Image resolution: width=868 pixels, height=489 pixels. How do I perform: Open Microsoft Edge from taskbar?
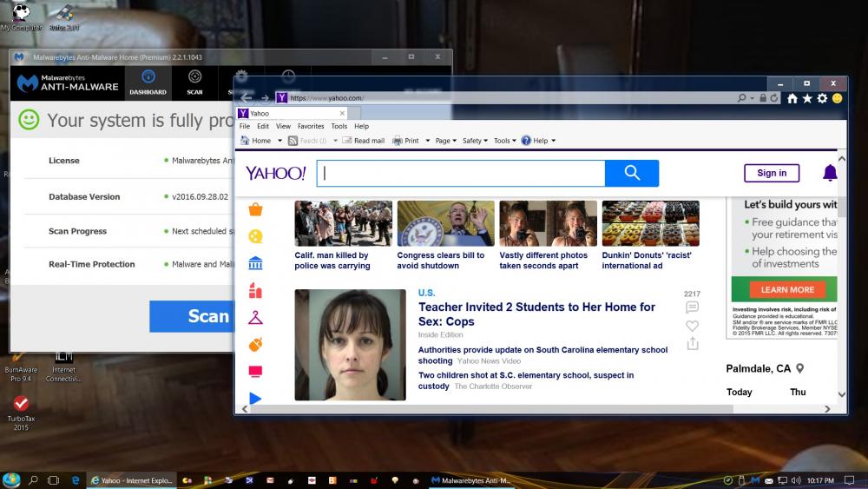click(x=76, y=480)
